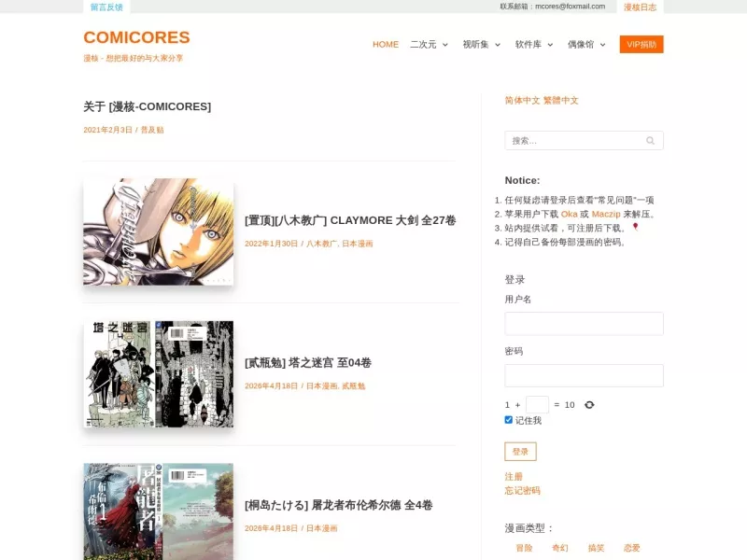The width and height of the screenshot is (747, 560).
Task: Focus the captcha answer box
Action: tap(537, 405)
